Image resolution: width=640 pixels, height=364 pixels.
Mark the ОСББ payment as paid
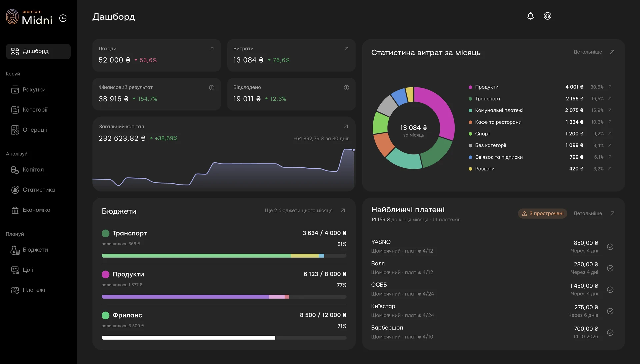610,290
